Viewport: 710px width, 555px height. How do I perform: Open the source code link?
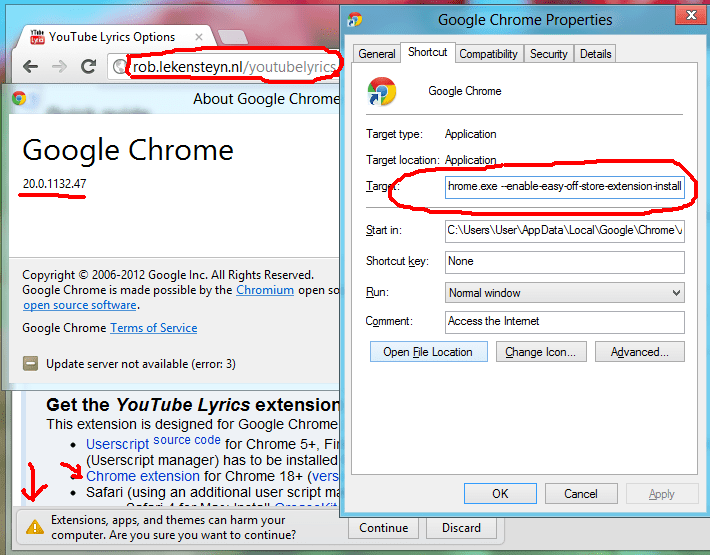pos(187,440)
